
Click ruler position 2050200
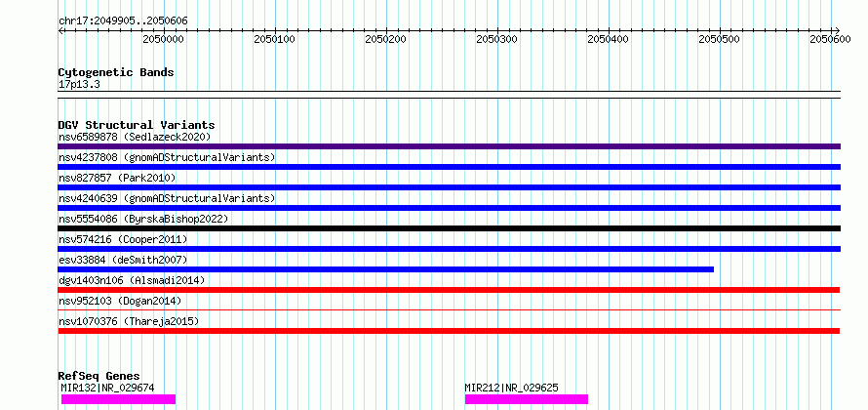pos(386,39)
